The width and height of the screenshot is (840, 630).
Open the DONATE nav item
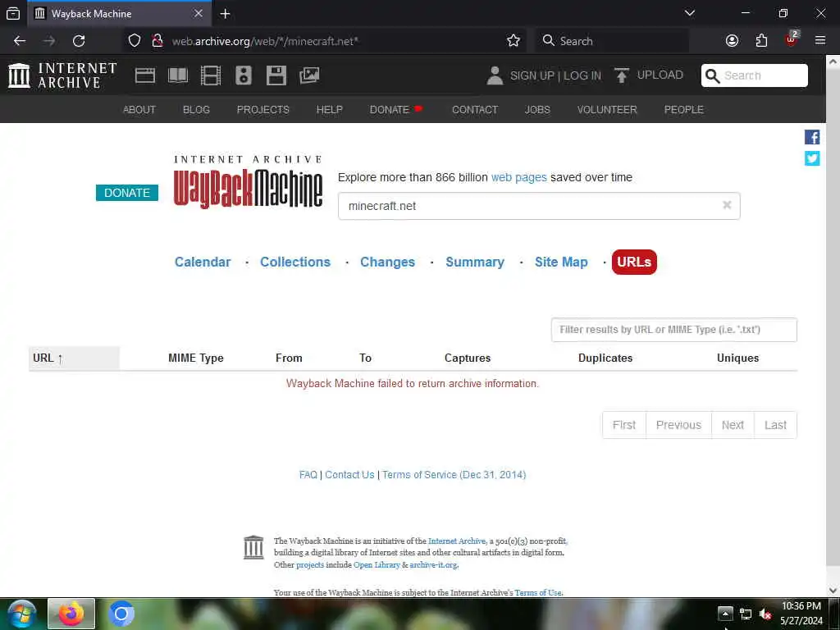click(396, 110)
